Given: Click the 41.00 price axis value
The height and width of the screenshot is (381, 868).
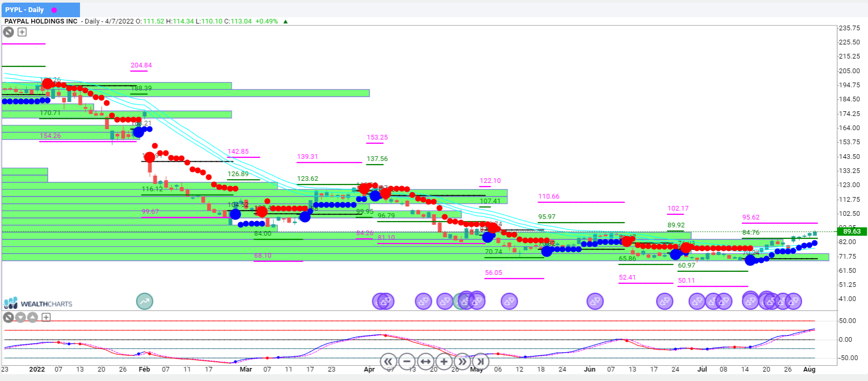Looking at the screenshot, I should [x=848, y=299].
